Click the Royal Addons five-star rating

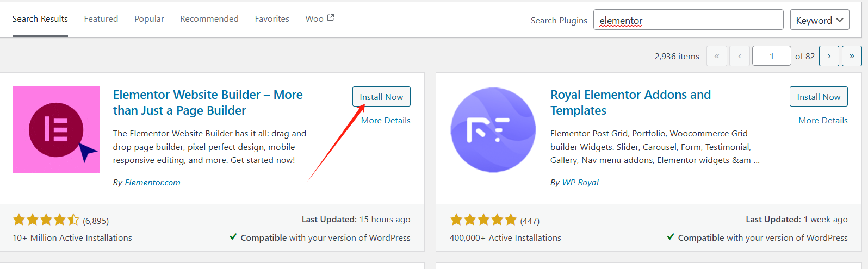click(483, 220)
